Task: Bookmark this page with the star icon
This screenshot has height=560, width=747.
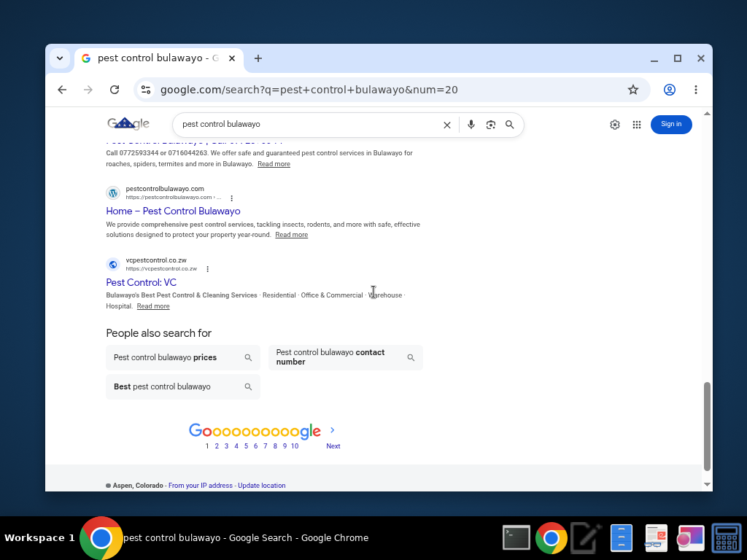Action: pos(632,90)
